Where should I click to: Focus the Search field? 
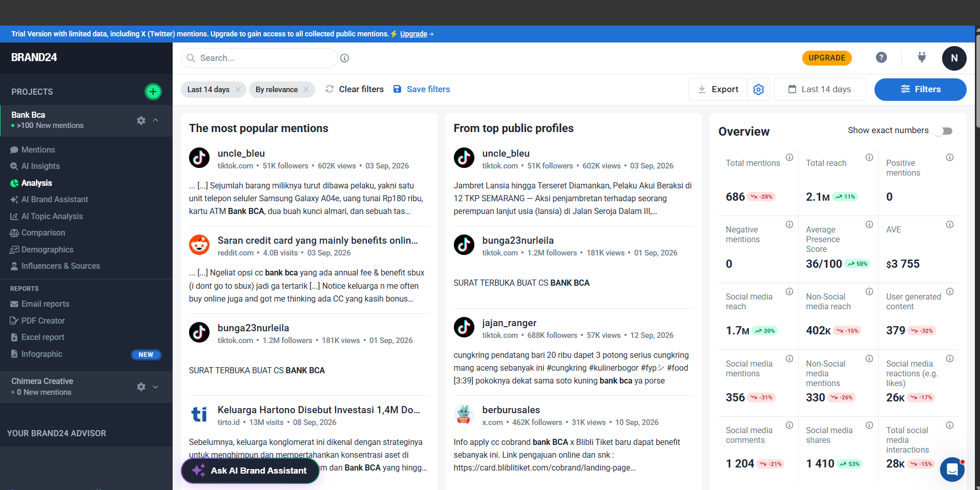click(259, 58)
